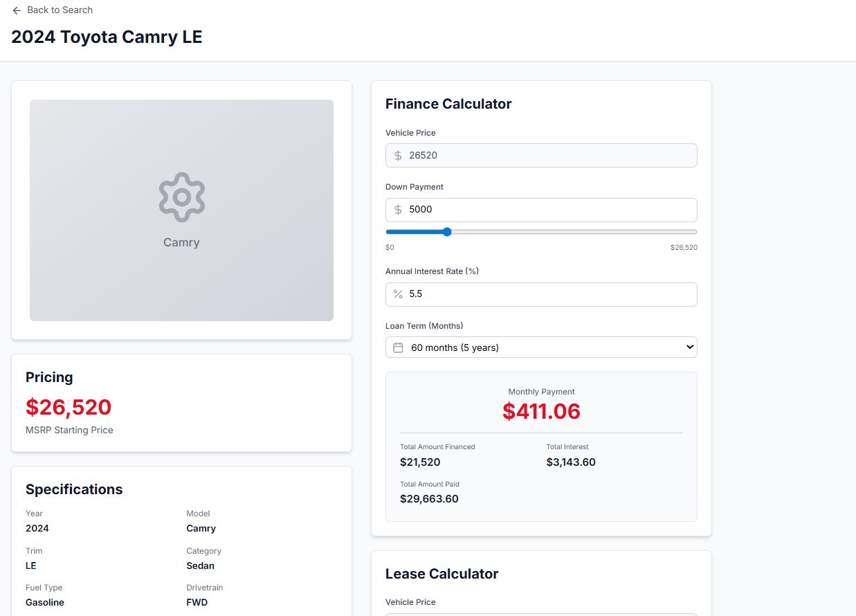This screenshot has width=856, height=616.
Task: Click the calendar icon in Loan Term
Action: pos(398,347)
